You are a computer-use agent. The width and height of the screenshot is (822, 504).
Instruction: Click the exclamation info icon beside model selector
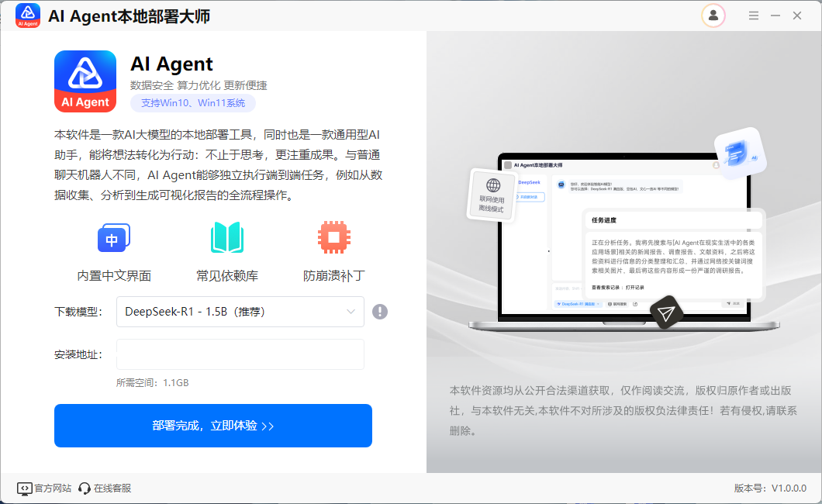(380, 311)
